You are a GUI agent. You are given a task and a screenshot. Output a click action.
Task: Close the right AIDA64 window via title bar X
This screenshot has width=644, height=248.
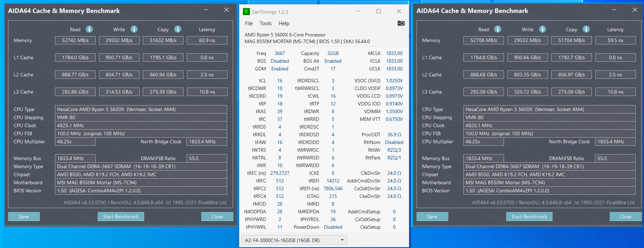click(635, 10)
